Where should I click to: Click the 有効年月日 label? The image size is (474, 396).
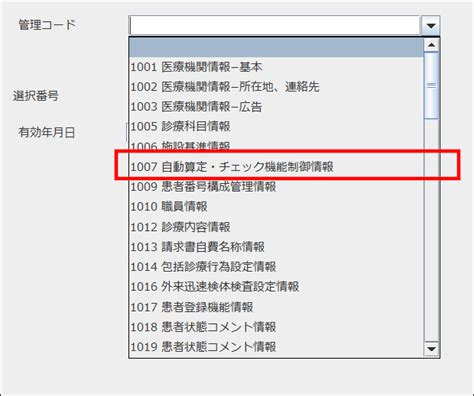coord(47,133)
